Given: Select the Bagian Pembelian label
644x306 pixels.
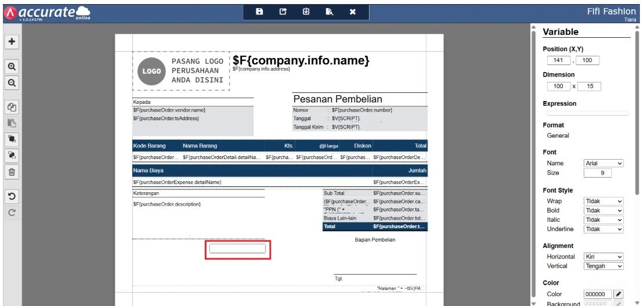Looking at the screenshot, I should [x=375, y=240].
